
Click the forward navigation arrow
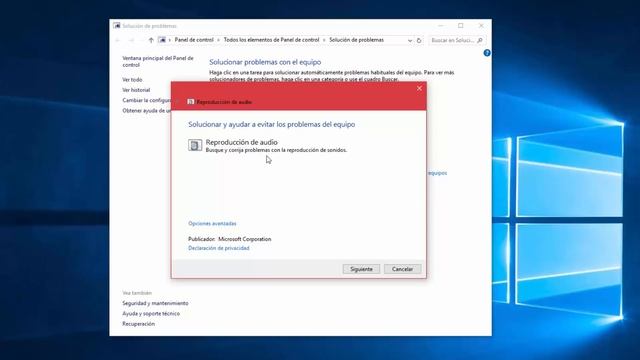tap(131, 40)
